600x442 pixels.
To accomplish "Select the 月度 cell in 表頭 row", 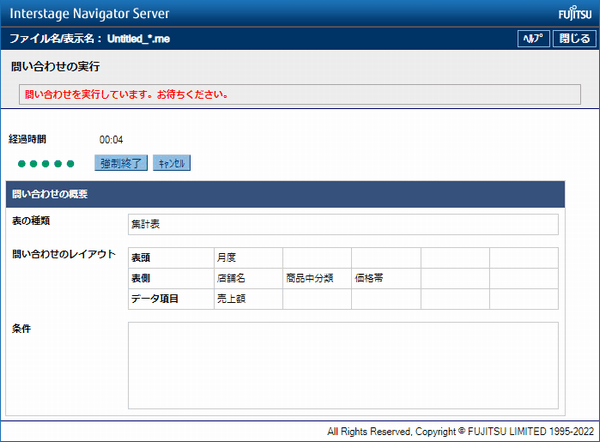I will click(x=248, y=258).
